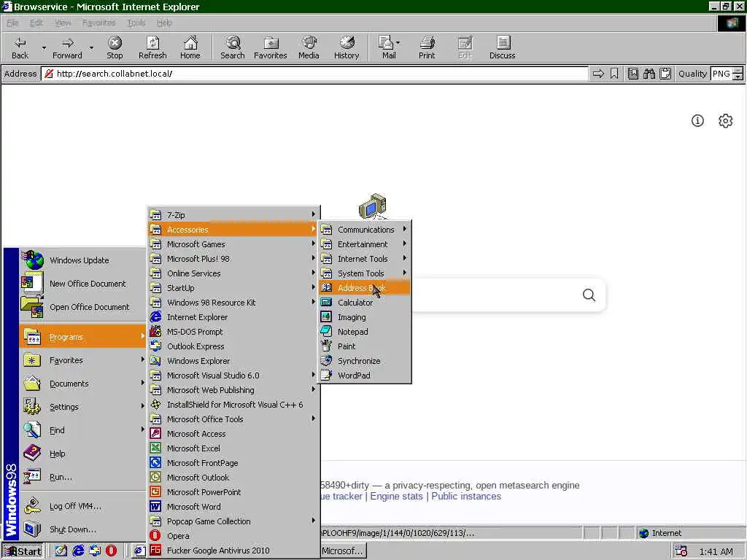This screenshot has width=747, height=560.
Task: Expand the Microsoft Games folder
Action: click(233, 244)
